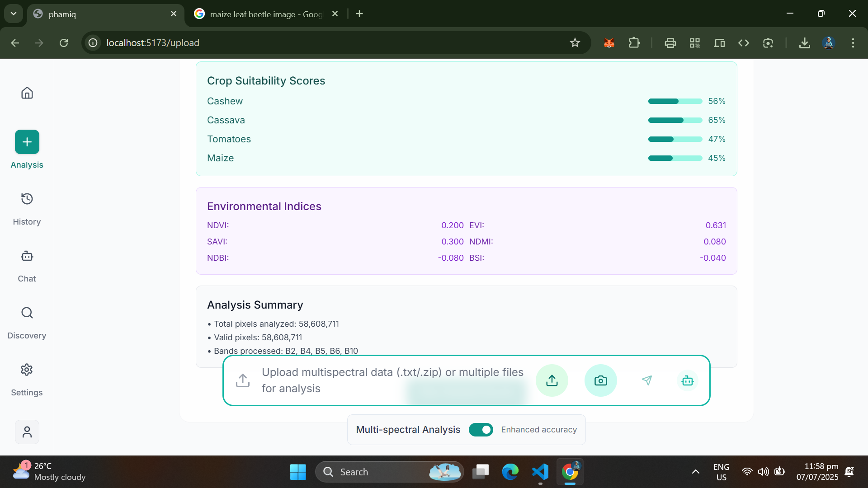Click the green upload file button
Image resolution: width=868 pixels, height=488 pixels.
click(x=552, y=380)
